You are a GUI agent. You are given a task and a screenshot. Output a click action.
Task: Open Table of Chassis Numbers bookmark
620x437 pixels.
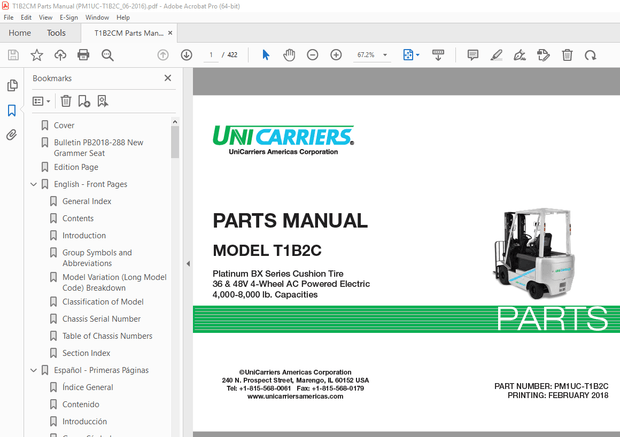pyautogui.click(x=107, y=336)
